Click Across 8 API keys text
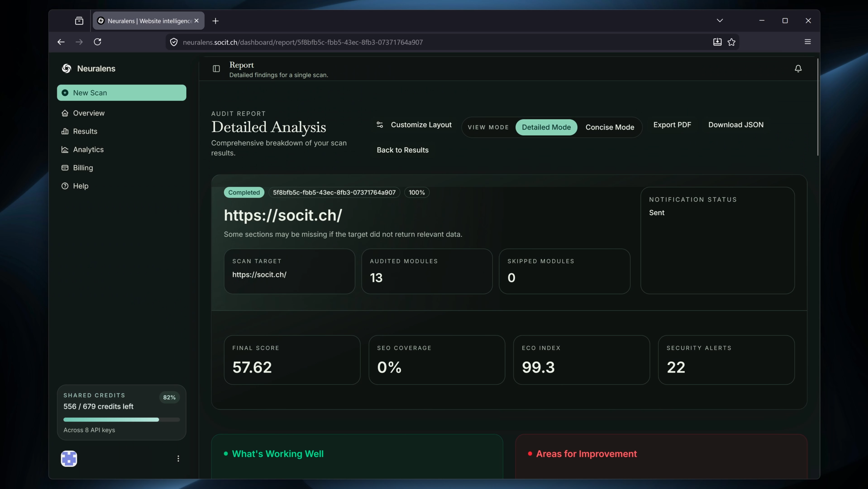868x489 pixels. 89,430
